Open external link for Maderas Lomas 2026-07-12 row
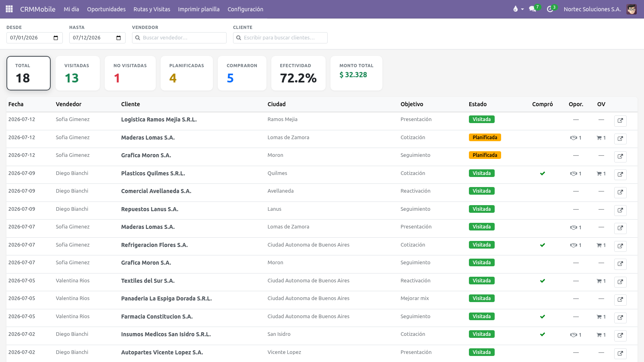The image size is (644, 362). (x=620, y=139)
